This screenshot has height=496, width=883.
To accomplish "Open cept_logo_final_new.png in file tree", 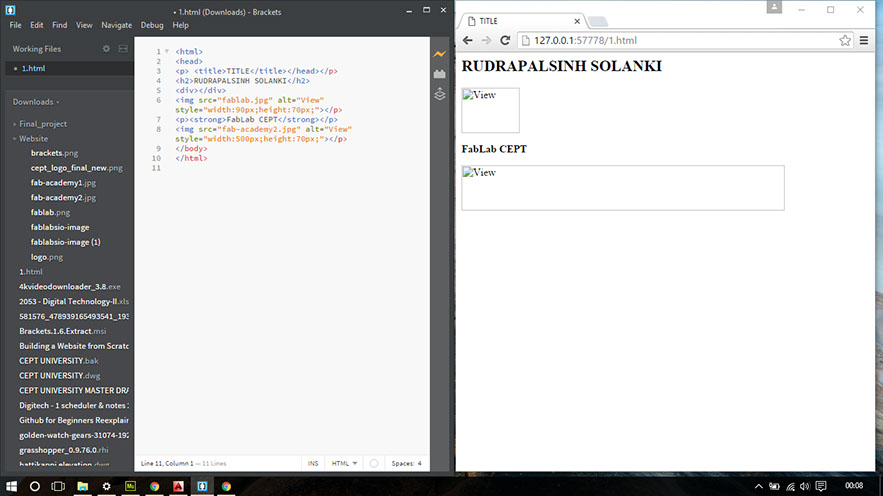I will 77,168.
